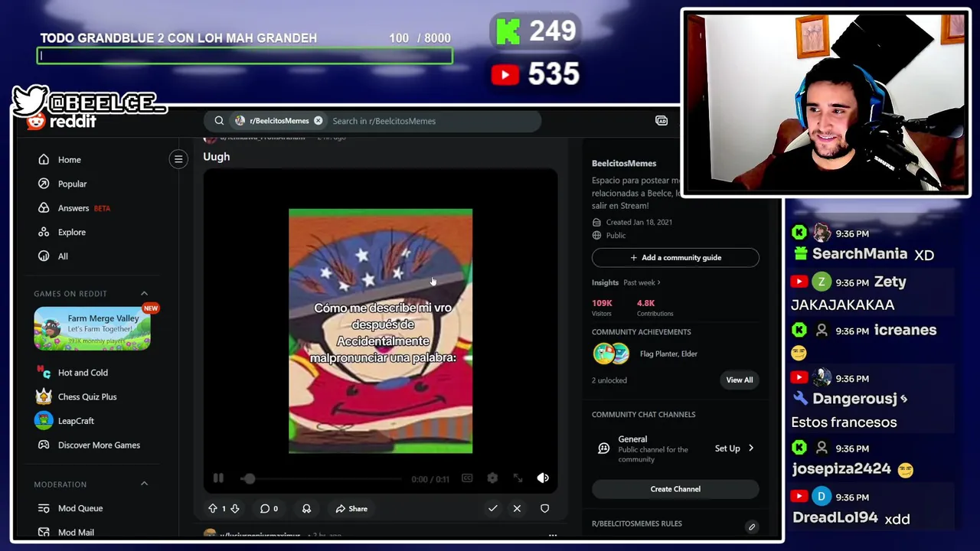
Task: Click the video meme thumbnail
Action: tap(381, 331)
